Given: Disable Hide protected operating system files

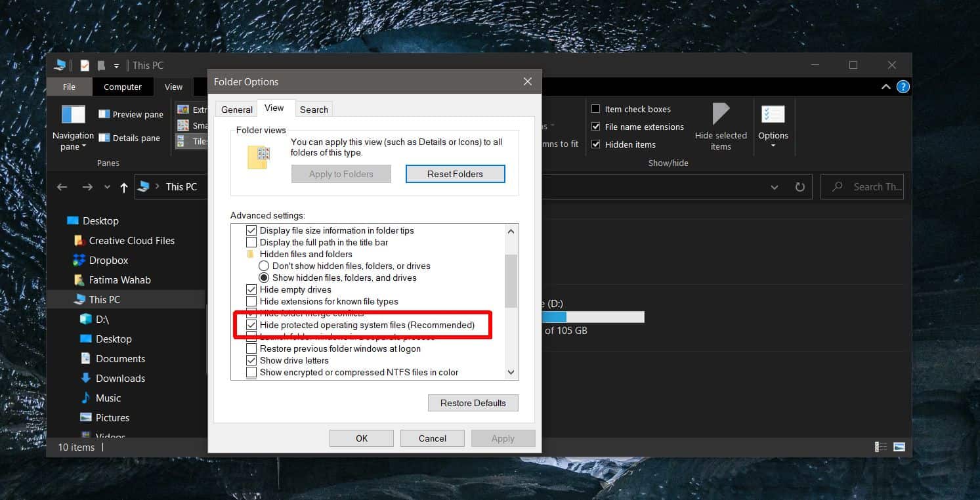Looking at the screenshot, I should point(251,325).
